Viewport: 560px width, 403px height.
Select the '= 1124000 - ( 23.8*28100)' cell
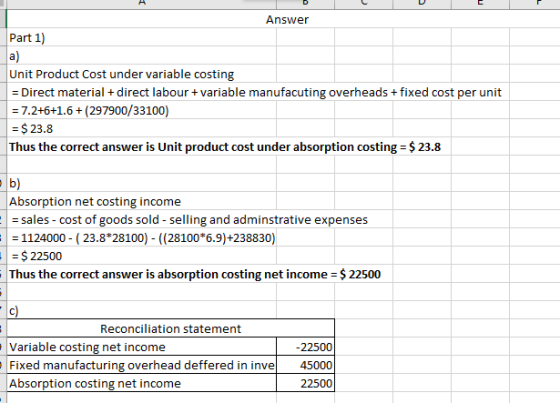click(141, 238)
